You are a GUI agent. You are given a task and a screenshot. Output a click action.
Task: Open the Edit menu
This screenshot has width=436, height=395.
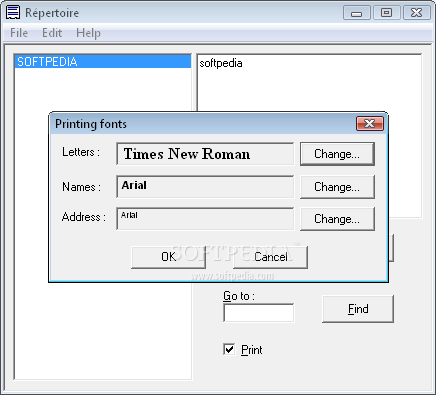(x=52, y=33)
